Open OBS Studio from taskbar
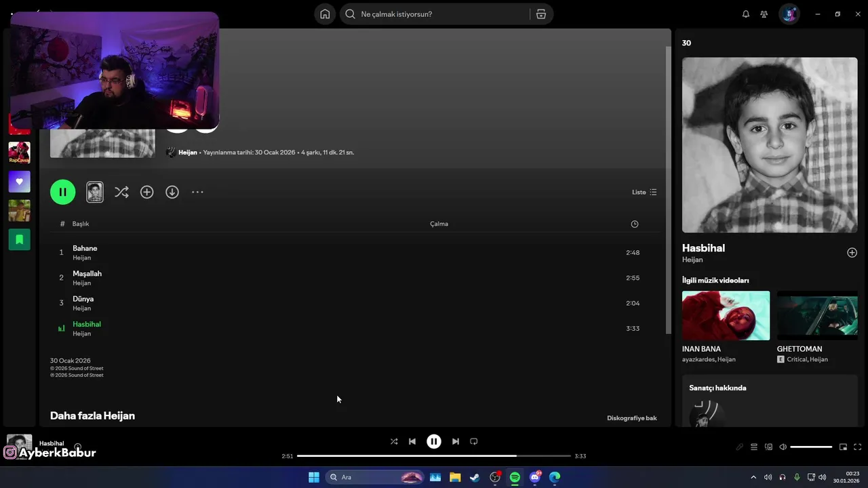The width and height of the screenshot is (868, 488). [495, 477]
